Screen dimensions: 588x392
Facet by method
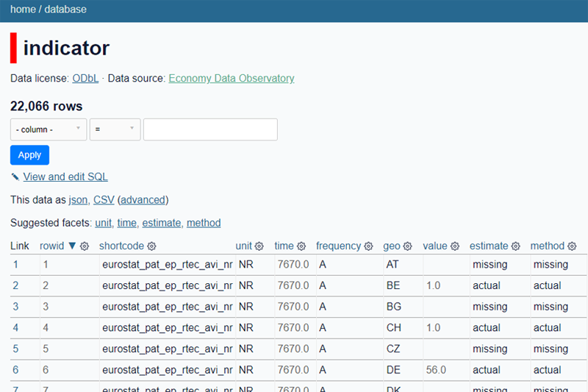pos(204,223)
